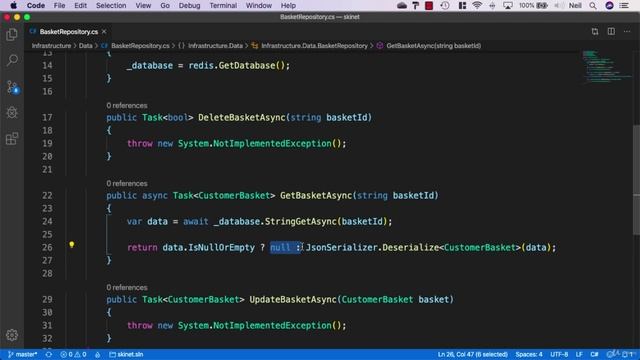The image size is (640, 360).
Task: Click user name Neil in menu bar
Action: (575, 5)
